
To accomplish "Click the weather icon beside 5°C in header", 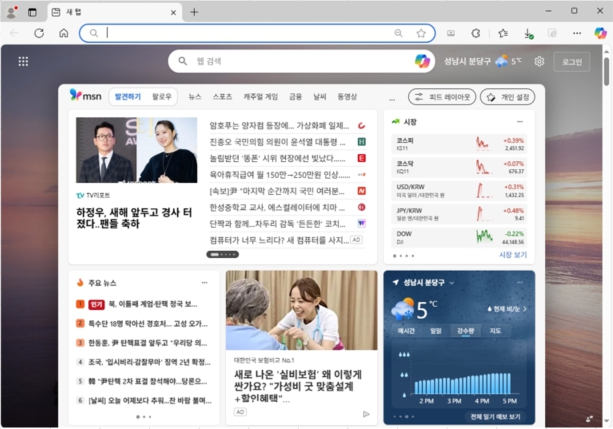I will [x=502, y=61].
